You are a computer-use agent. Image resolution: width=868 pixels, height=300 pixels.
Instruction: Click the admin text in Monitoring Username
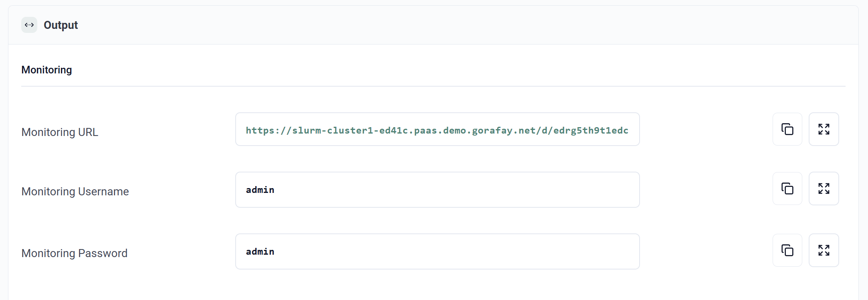(260, 190)
